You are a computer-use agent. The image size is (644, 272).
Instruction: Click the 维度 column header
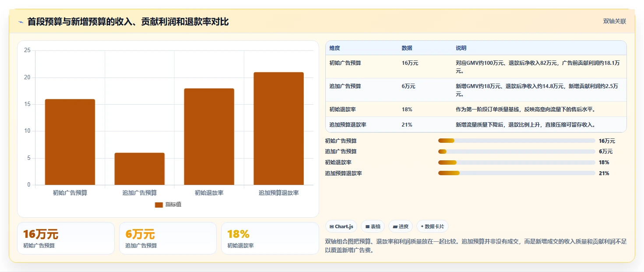[x=335, y=48]
